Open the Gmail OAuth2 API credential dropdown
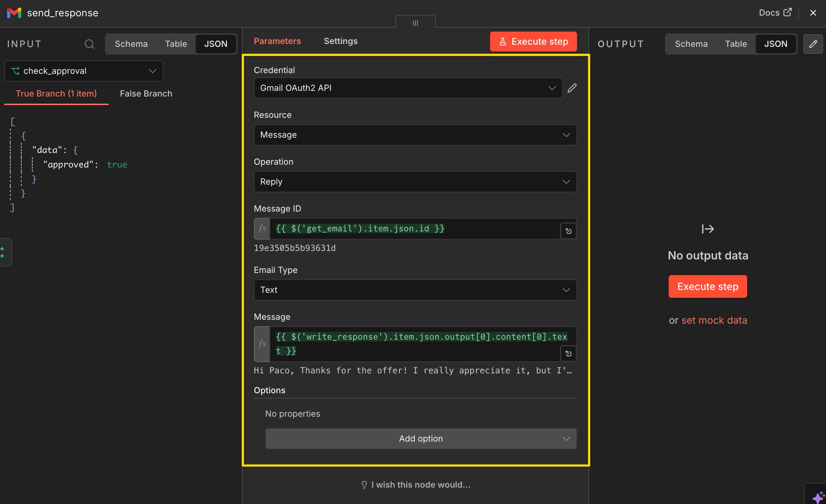The image size is (826, 504). 408,88
